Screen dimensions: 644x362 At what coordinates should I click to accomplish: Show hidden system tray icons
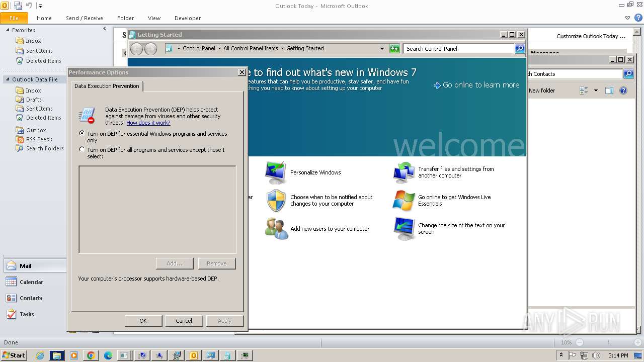coord(561,355)
